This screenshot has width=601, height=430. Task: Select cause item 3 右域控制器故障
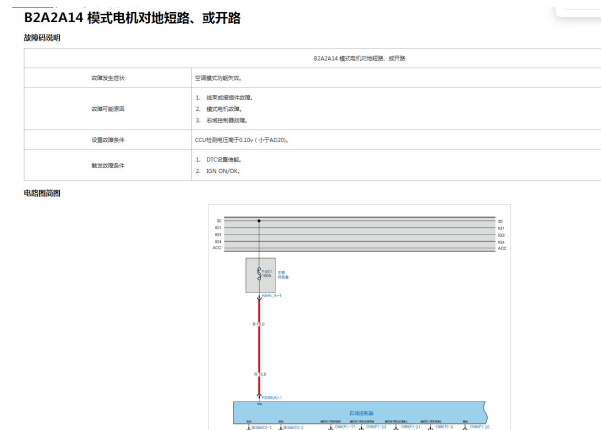point(227,120)
